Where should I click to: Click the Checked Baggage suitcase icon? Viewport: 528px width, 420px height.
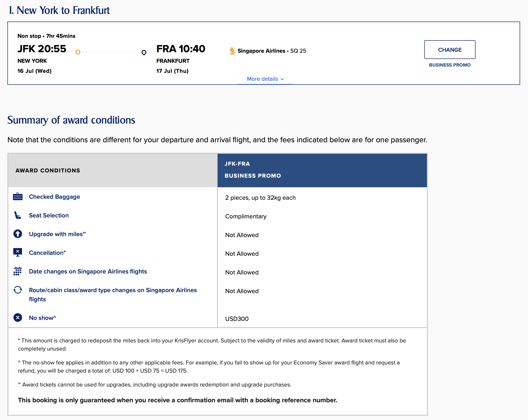tap(18, 197)
